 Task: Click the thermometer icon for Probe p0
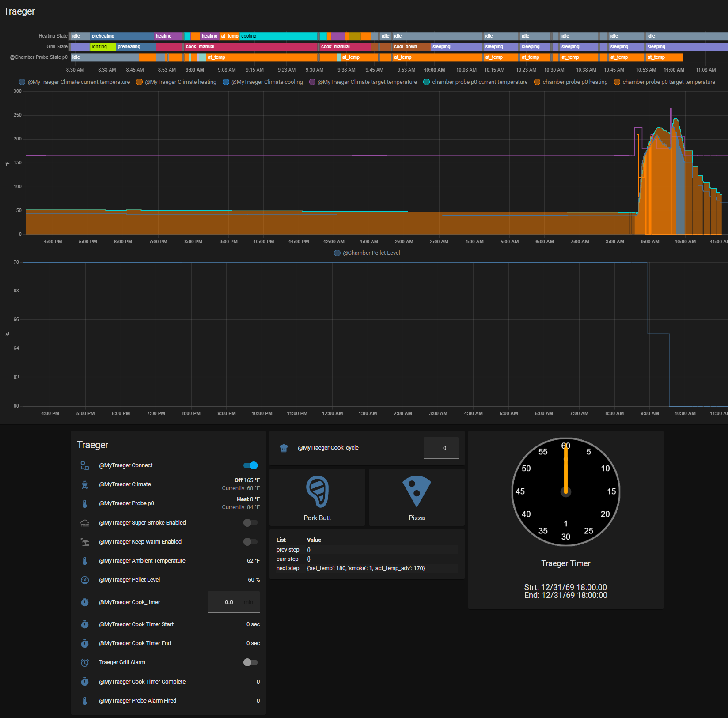point(85,503)
